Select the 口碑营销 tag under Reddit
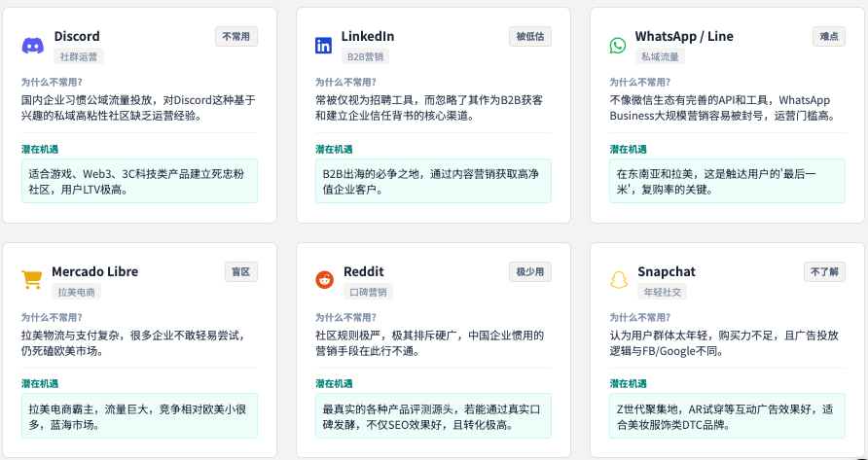The height and width of the screenshot is (460, 868). 368,292
